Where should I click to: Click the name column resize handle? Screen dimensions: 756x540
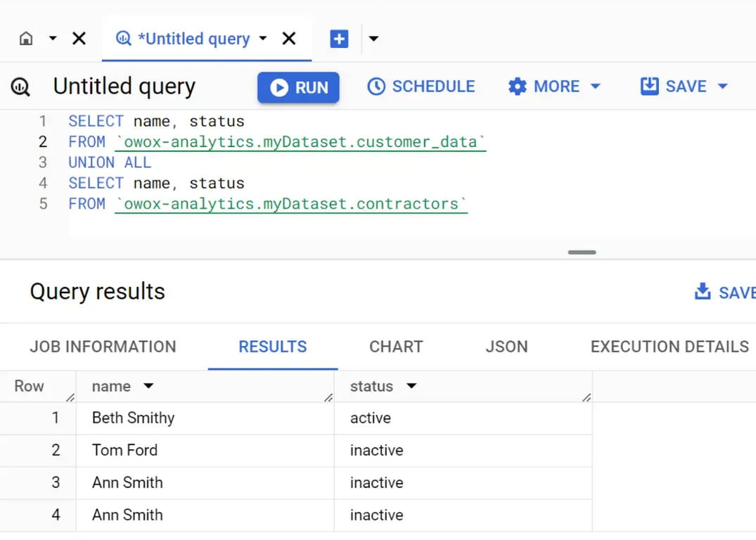click(328, 397)
